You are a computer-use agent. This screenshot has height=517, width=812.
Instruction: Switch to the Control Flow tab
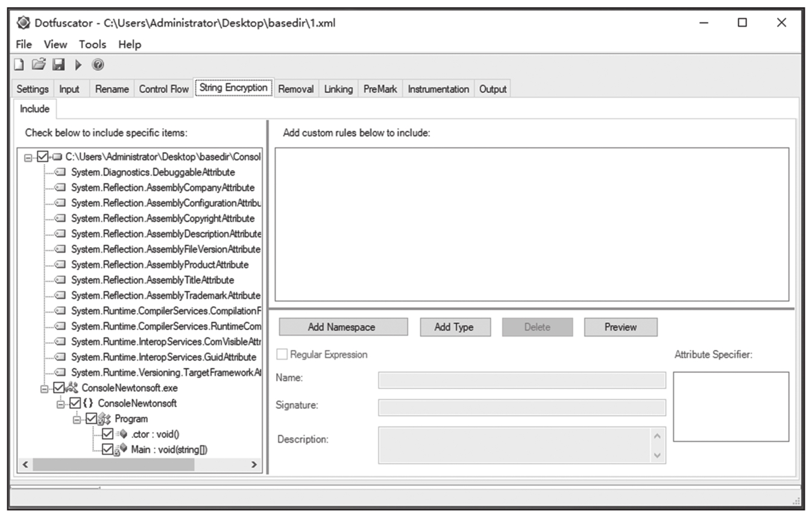click(x=164, y=89)
